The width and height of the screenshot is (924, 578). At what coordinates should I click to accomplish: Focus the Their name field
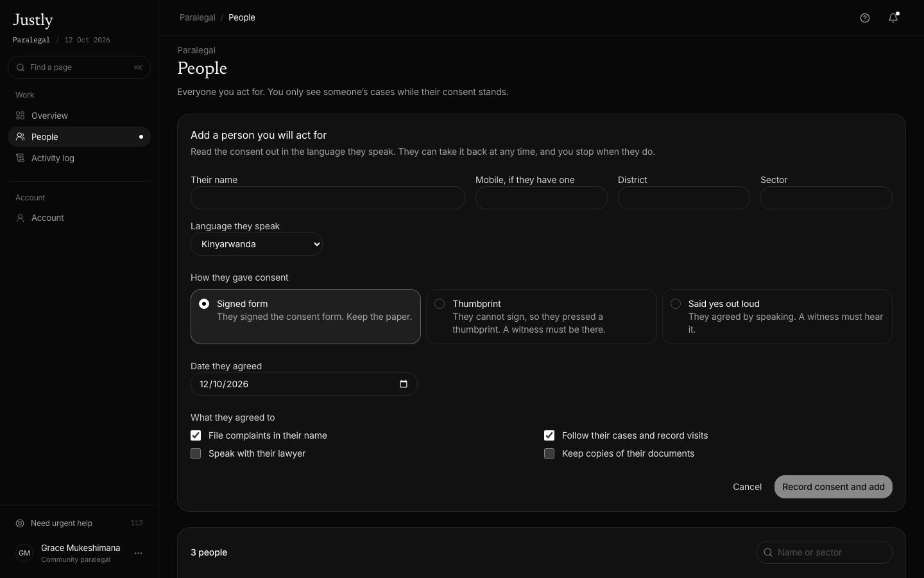(x=328, y=198)
